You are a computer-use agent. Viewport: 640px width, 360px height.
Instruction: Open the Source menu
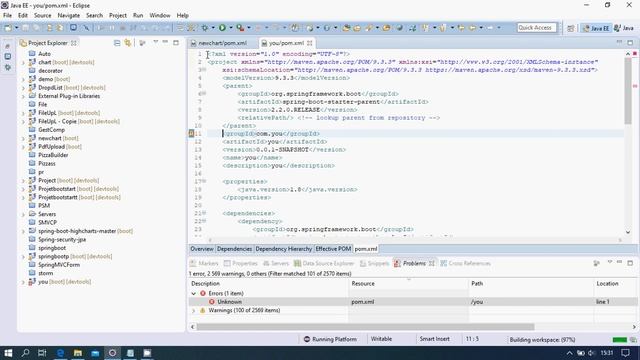[x=42, y=15]
